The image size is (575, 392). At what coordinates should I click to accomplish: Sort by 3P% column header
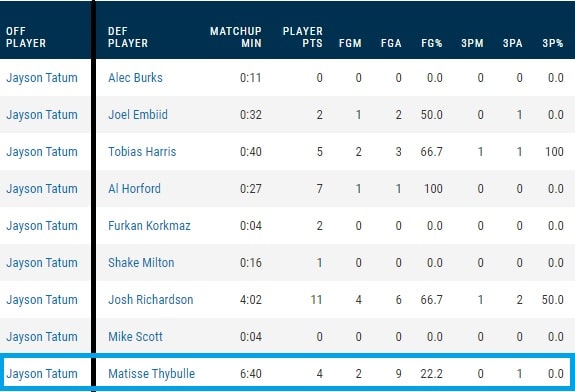point(553,43)
